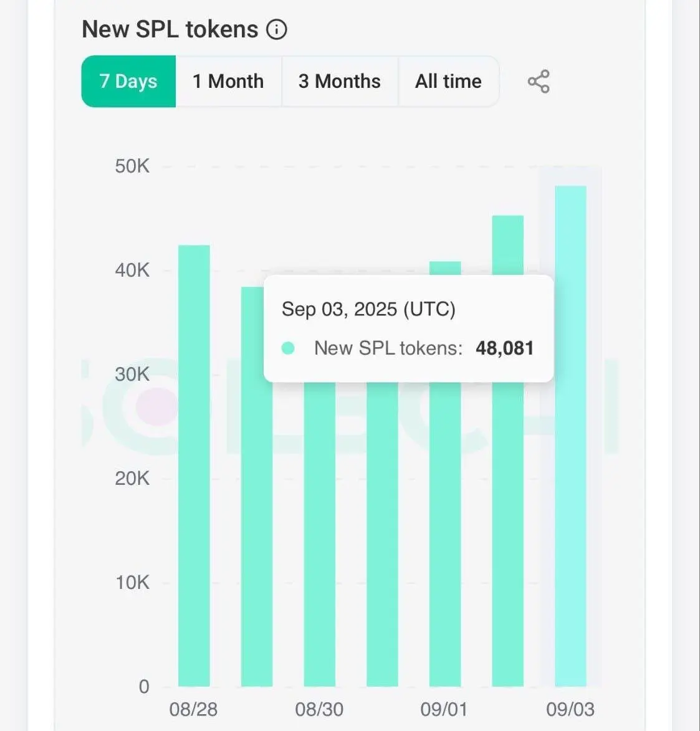This screenshot has height=731, width=700.
Task: Click the Sep 03, 2025 (UTC) tooltip date
Action: point(368,309)
